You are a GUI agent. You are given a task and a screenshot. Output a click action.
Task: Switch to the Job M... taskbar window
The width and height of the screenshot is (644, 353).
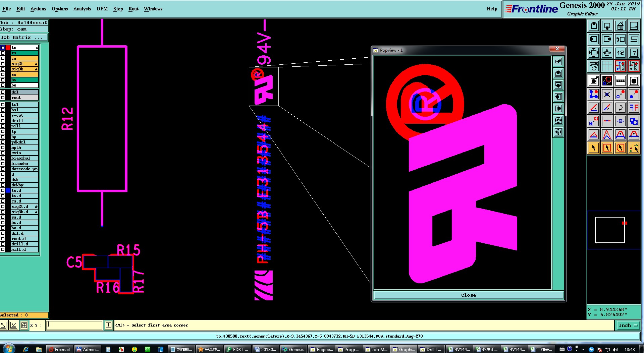pyautogui.click(x=376, y=349)
